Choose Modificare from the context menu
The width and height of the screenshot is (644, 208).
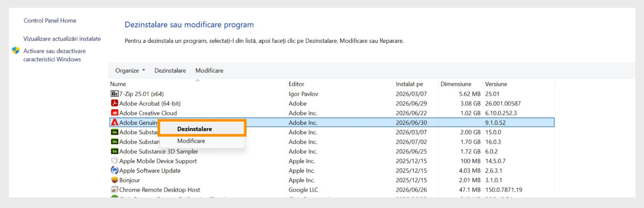point(203,141)
